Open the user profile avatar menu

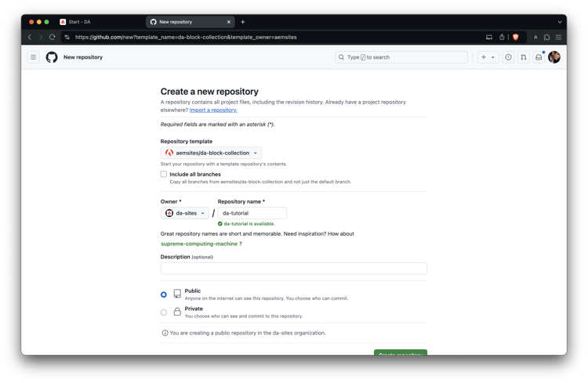(x=554, y=57)
